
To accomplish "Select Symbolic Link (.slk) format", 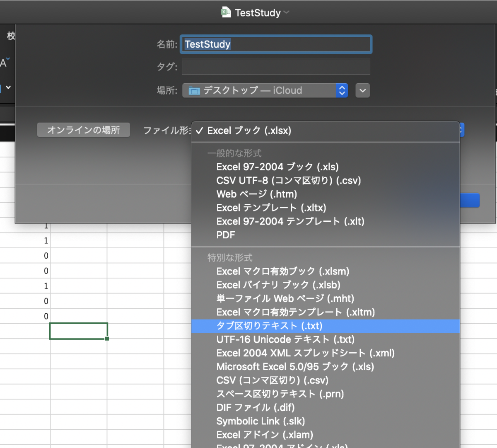I will (x=261, y=421).
